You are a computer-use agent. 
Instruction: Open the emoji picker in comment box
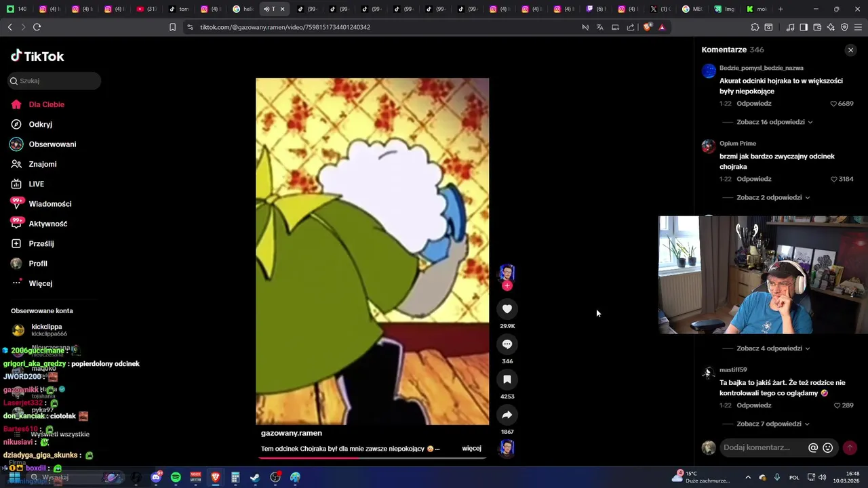tap(827, 447)
